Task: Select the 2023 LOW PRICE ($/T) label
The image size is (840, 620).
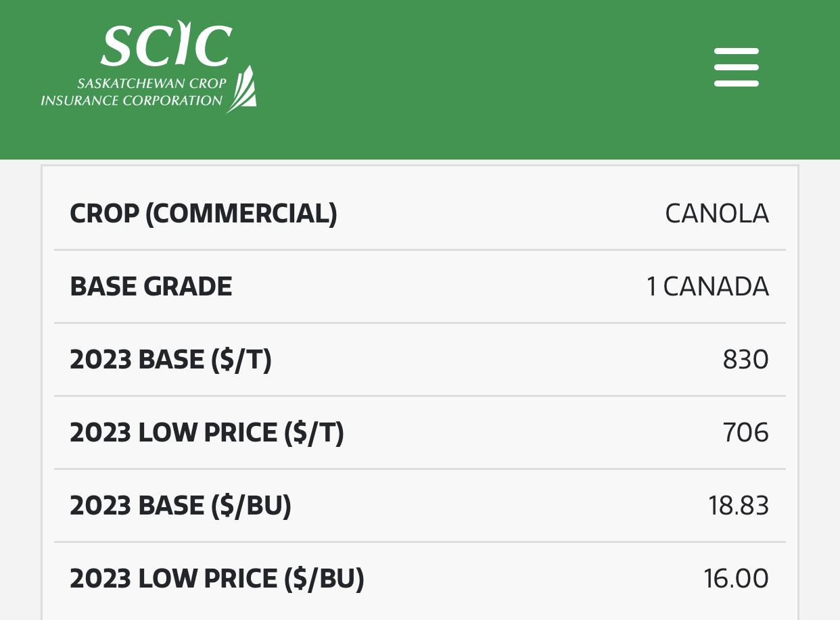Action: pos(207,433)
